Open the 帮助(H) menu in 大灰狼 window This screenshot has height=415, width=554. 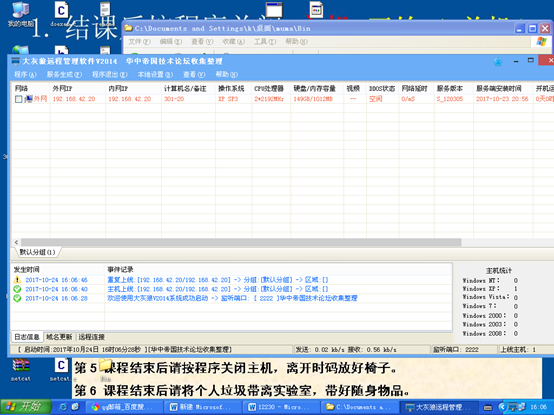(226, 75)
